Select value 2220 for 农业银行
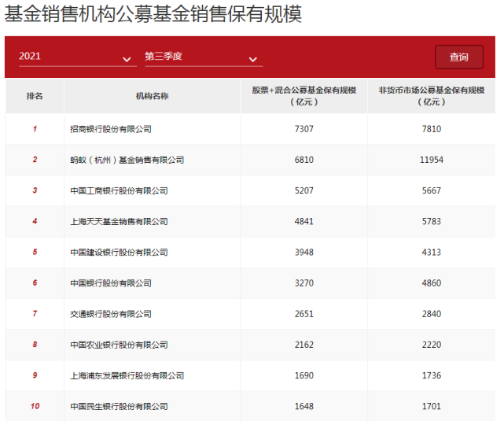 tap(432, 345)
